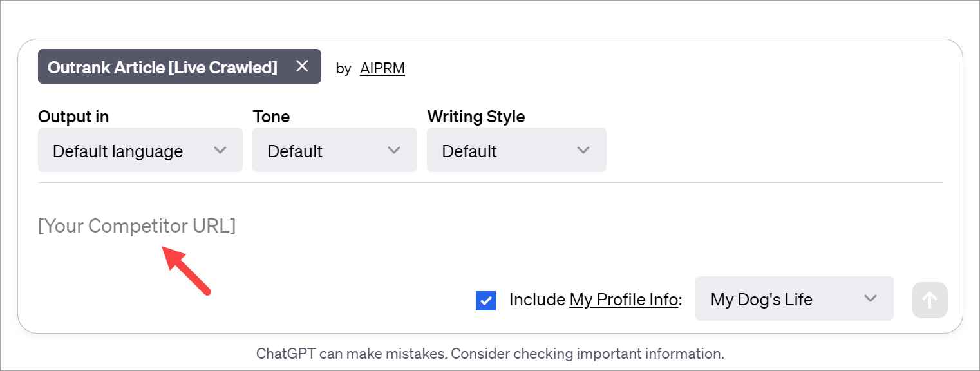Click the Output in dropdown chevron icon
980x371 pixels.
click(221, 149)
